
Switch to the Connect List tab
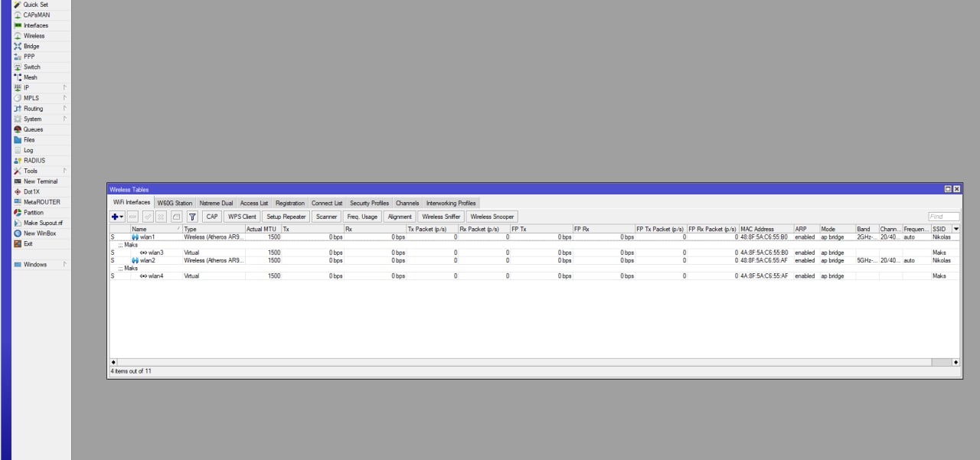tap(327, 203)
